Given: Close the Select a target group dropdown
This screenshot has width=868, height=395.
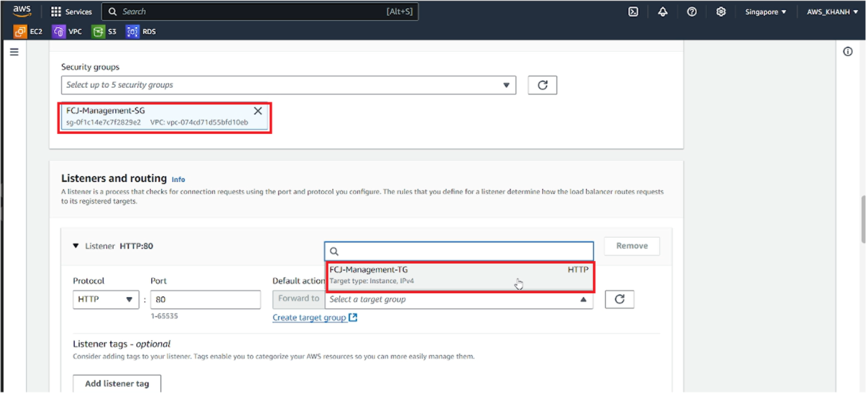Looking at the screenshot, I should (x=459, y=299).
